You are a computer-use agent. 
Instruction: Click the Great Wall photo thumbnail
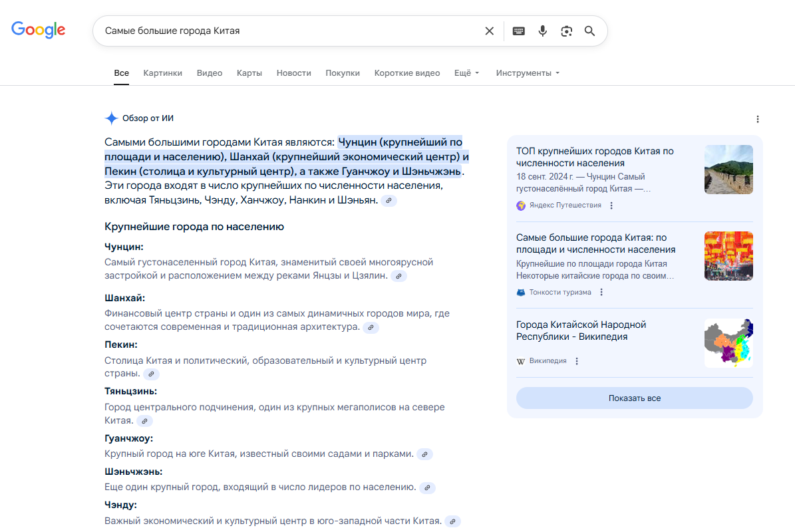point(728,170)
